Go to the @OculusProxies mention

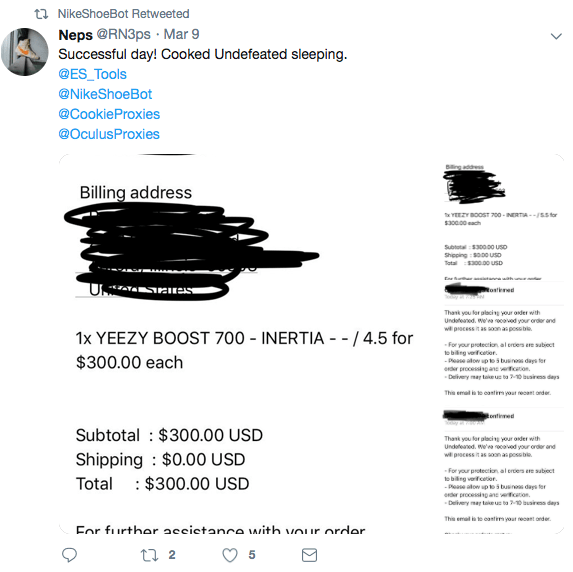(x=109, y=134)
